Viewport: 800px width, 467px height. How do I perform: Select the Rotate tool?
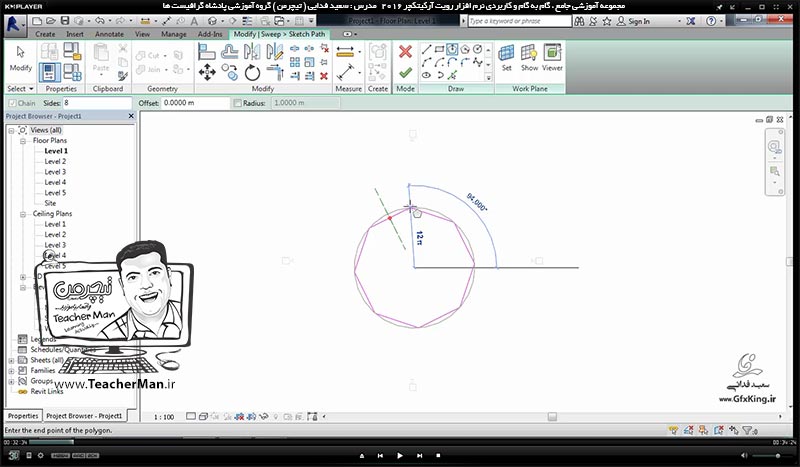(x=252, y=72)
